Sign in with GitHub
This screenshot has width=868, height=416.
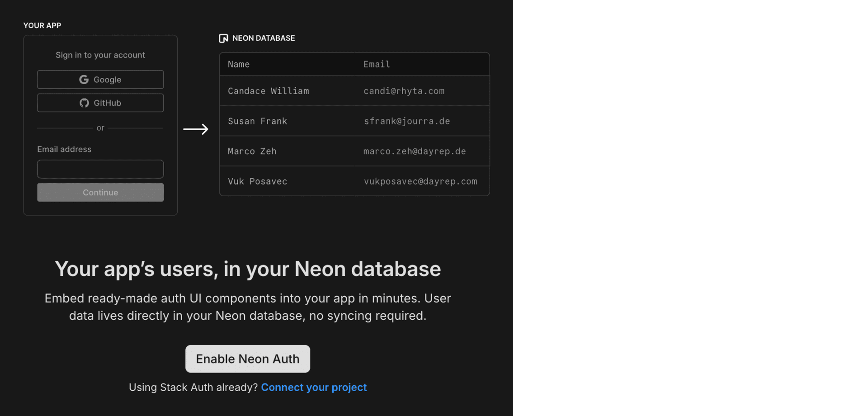pos(100,103)
